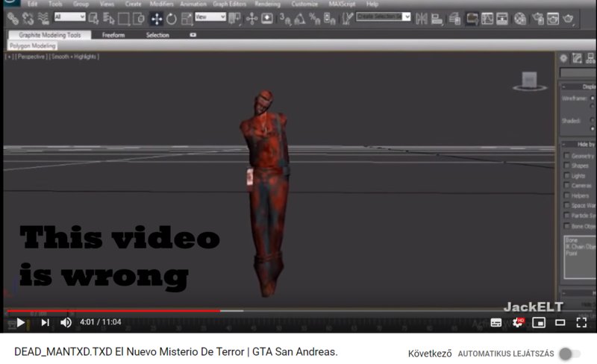Open the View coordinate system dropdown
The width and height of the screenshot is (597, 364).
pos(210,16)
